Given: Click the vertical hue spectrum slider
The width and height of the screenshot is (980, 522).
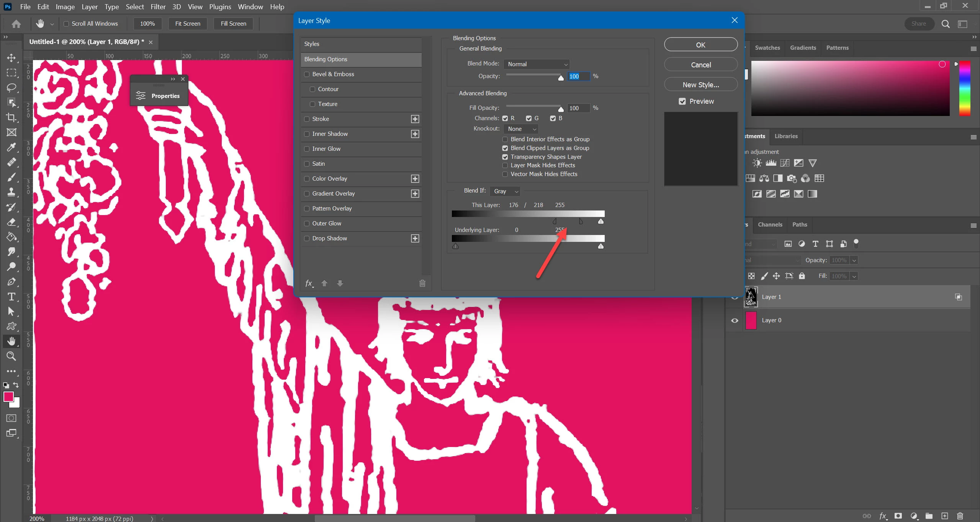Looking at the screenshot, I should click(x=964, y=89).
